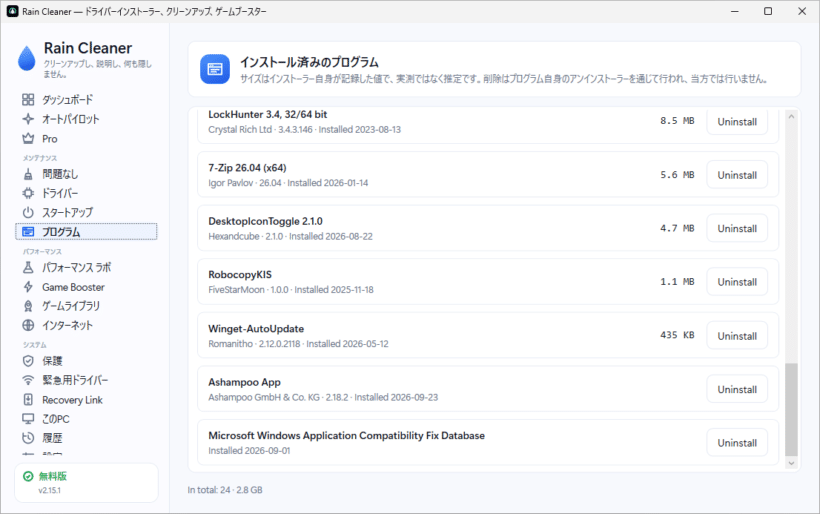Open the 履歴 page
This screenshot has height=514, width=820.
(86, 438)
